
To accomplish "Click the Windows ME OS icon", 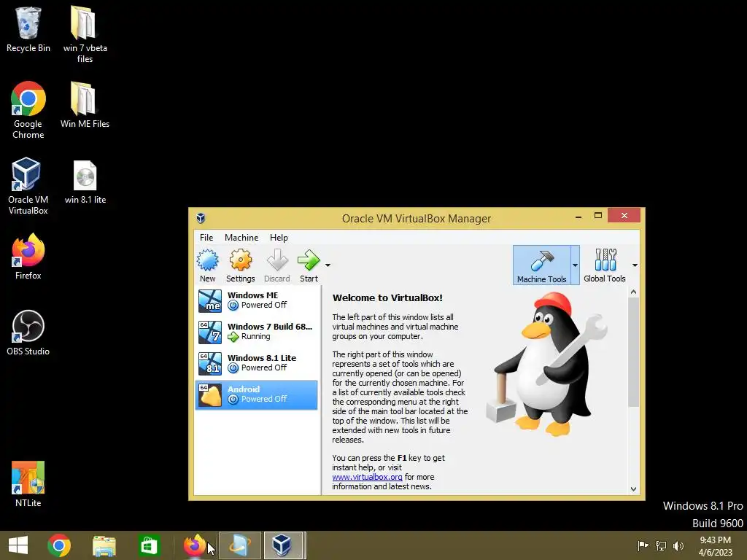I will click(x=210, y=301).
